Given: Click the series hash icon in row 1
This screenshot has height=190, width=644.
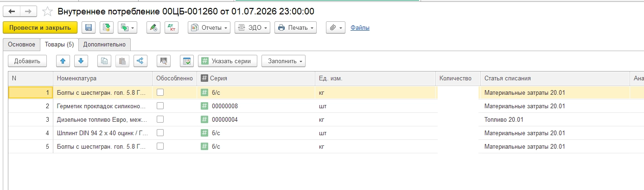Looking at the screenshot, I should pyautogui.click(x=204, y=92).
